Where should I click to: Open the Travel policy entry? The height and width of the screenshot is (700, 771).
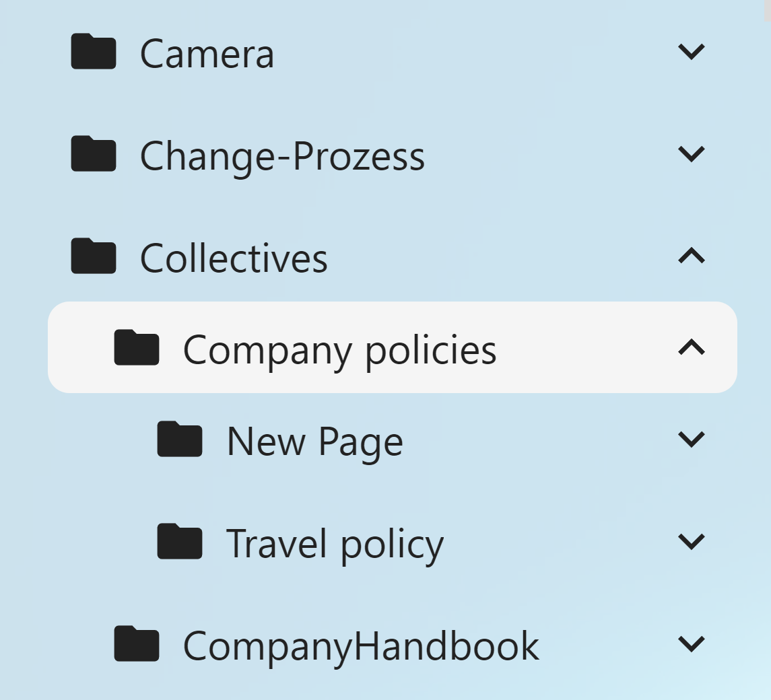tap(335, 544)
